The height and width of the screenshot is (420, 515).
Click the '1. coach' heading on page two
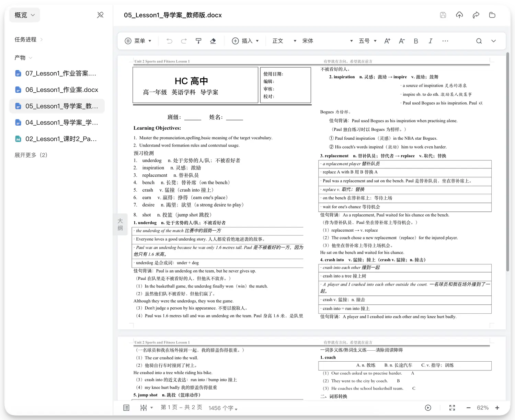328,358
